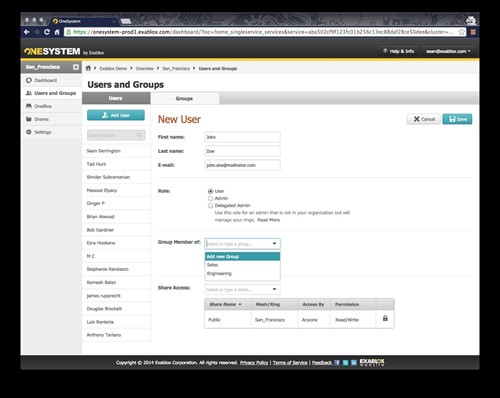Open Users and Groups in sidebar
The image size is (500, 398).
tap(51, 93)
